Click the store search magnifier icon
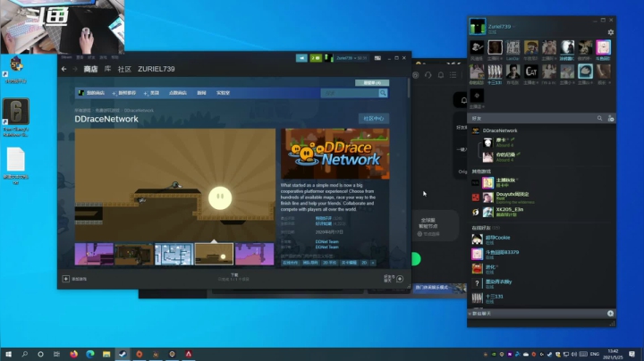Image resolution: width=644 pixels, height=361 pixels. pyautogui.click(x=383, y=93)
